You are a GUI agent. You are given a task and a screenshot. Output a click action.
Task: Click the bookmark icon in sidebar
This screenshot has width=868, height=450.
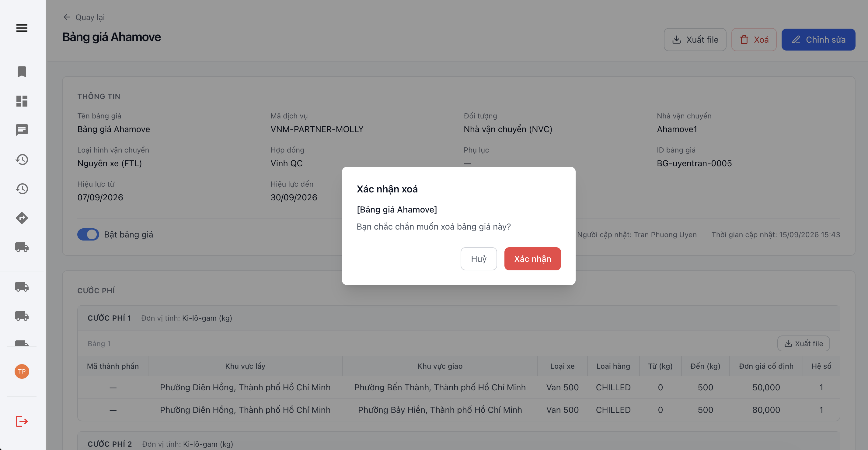tap(22, 72)
